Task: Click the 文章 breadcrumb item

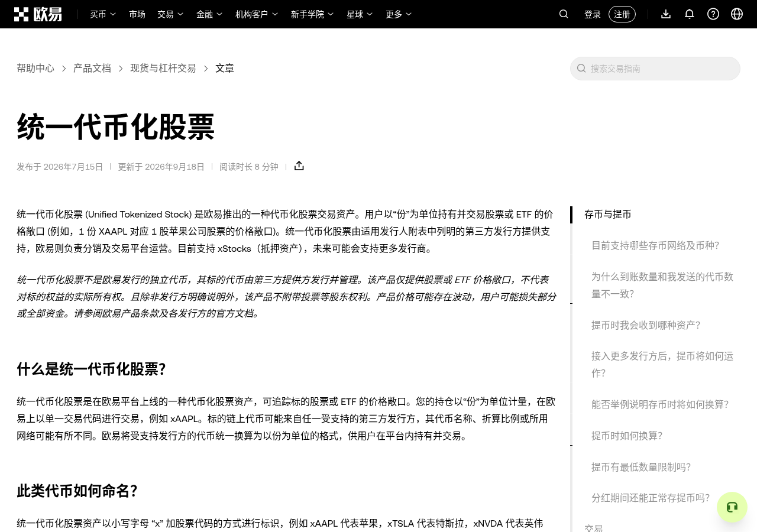Action: [225, 68]
